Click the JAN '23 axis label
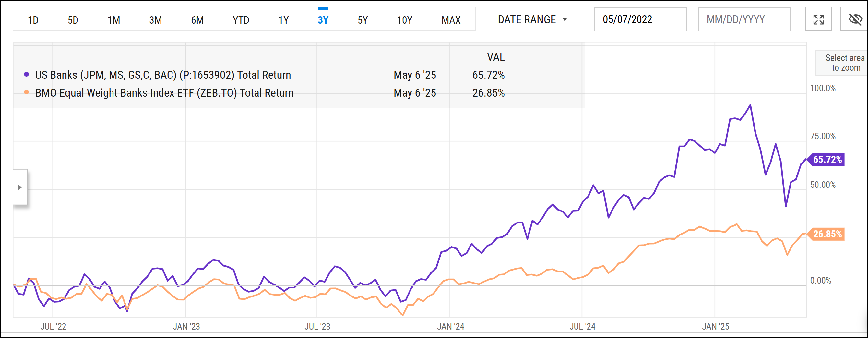 pos(186,326)
